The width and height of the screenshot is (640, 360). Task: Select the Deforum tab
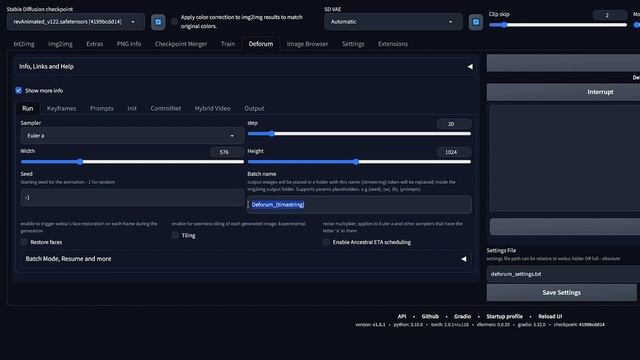pyautogui.click(x=261, y=44)
